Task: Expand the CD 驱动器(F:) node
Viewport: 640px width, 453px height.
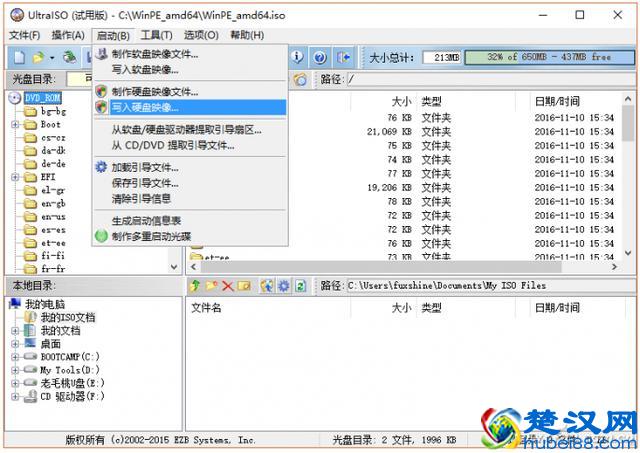Action: click(x=15, y=396)
